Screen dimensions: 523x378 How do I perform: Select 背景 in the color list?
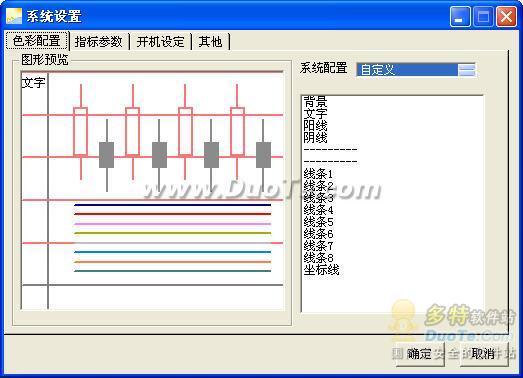tap(315, 101)
